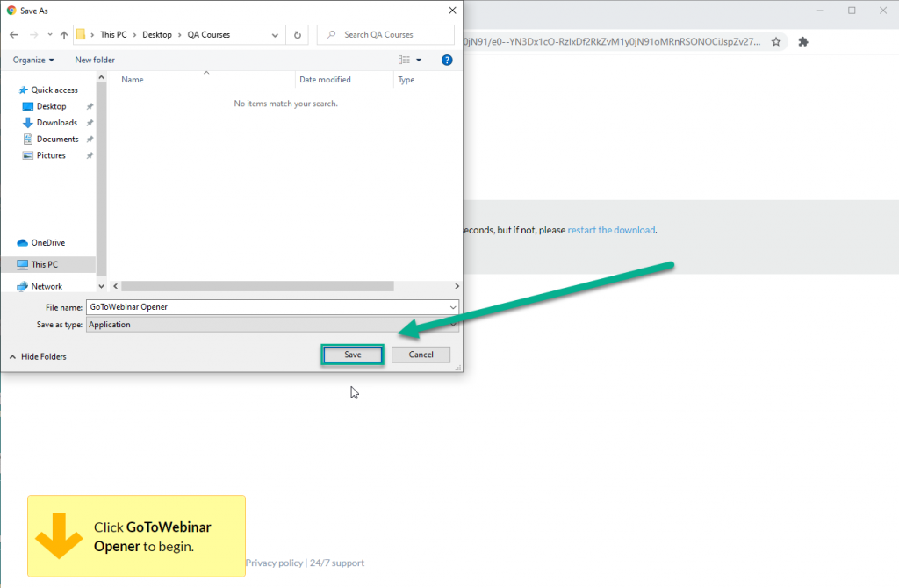
Task: Click file list scroll right arrow
Action: pos(457,286)
